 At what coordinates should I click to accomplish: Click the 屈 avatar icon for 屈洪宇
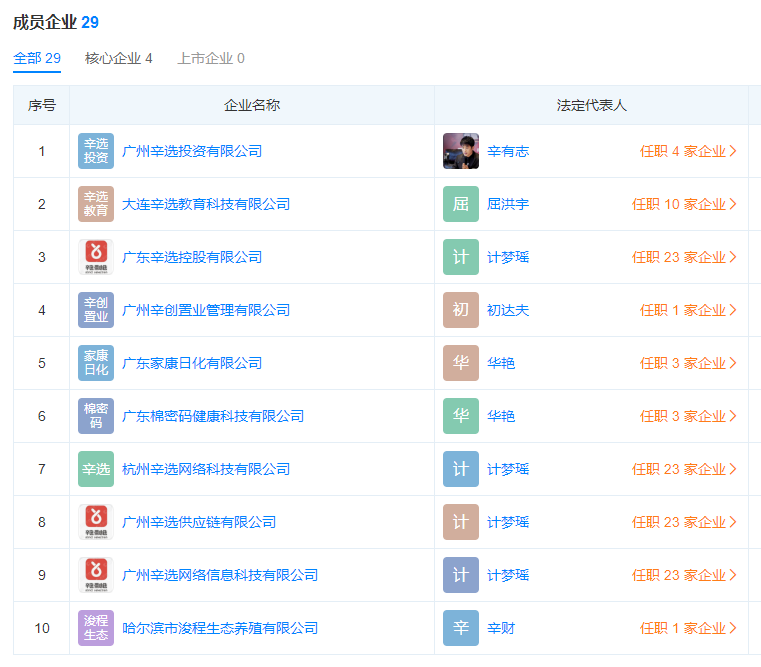point(461,204)
